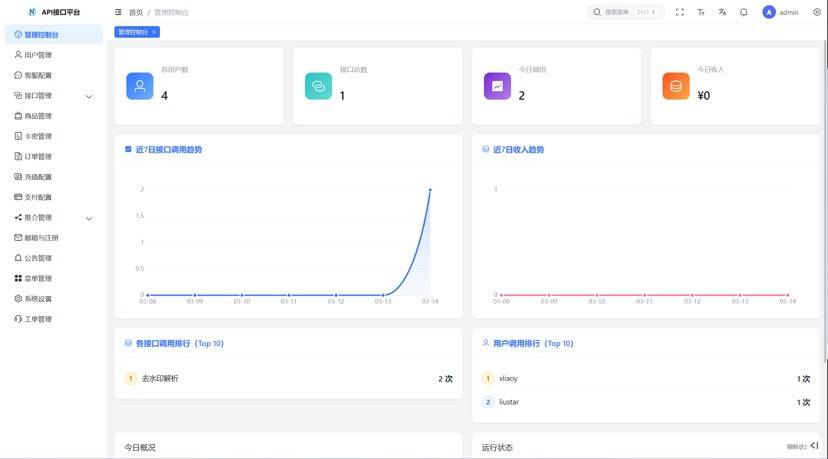Collapse the sidebar with the menu fold icon
The image size is (828, 459).
(x=119, y=12)
